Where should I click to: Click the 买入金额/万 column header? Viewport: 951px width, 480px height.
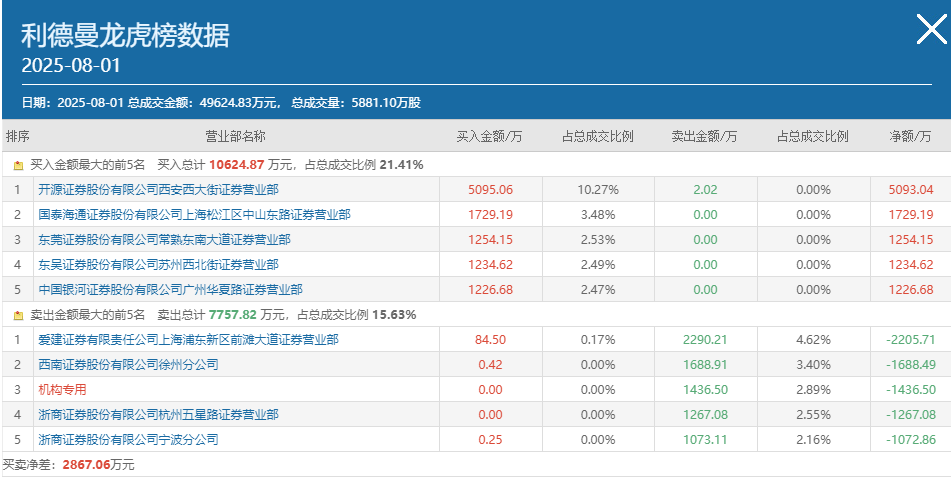[489, 136]
